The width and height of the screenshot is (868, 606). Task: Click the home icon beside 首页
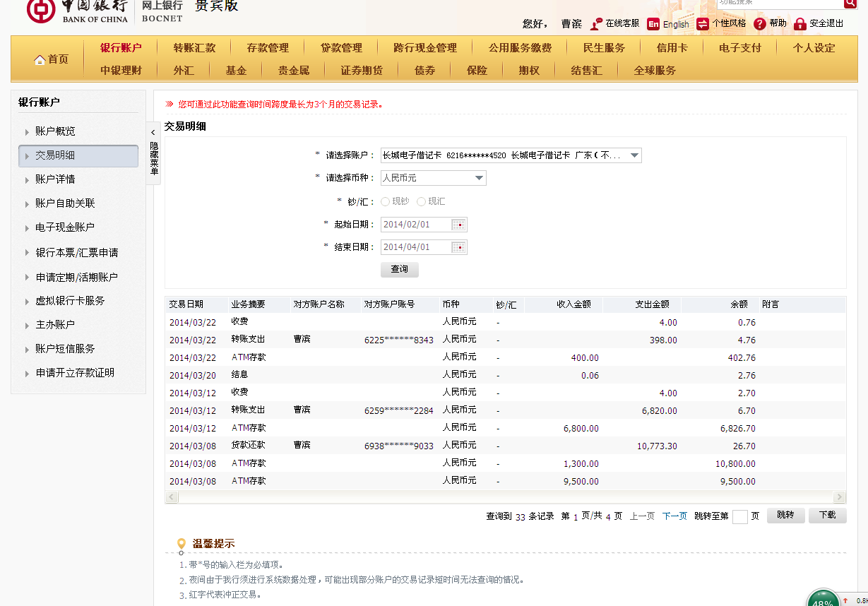[x=40, y=60]
